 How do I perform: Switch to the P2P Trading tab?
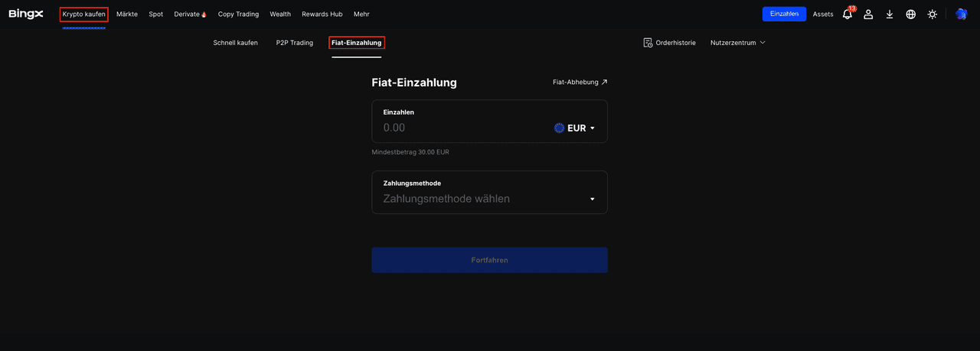(x=295, y=43)
